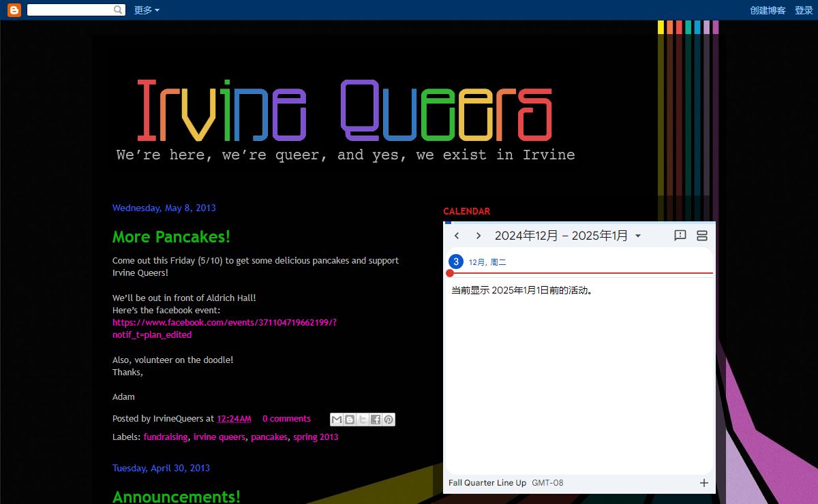Viewport: 818px width, 504px height.
Task: Switch calendar view with the agenda layout icon
Action: point(702,236)
